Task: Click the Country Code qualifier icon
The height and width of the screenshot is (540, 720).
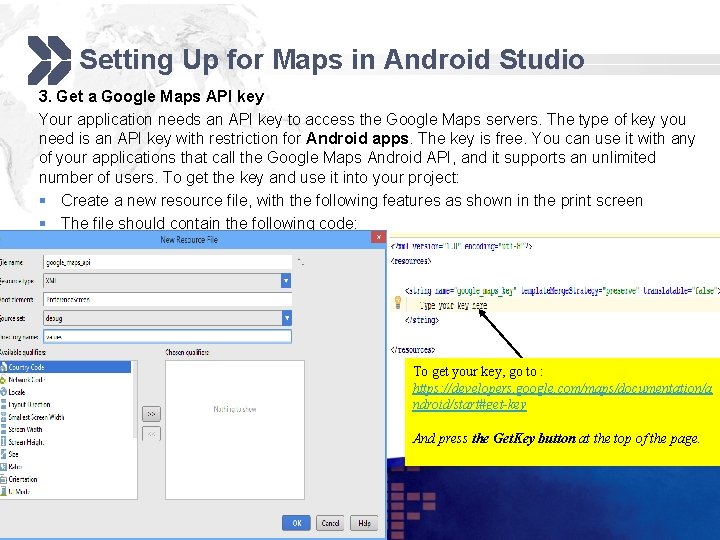Action: click(3, 367)
